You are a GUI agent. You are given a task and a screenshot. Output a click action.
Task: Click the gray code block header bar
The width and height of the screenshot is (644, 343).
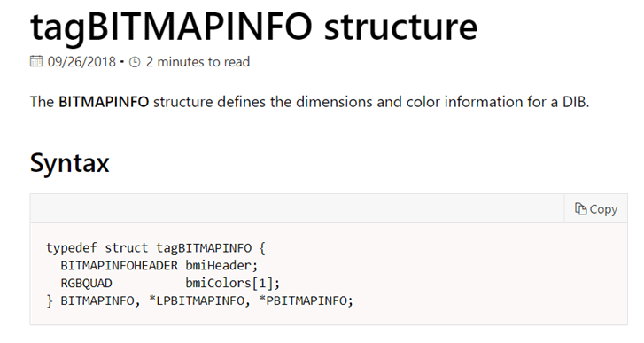(297, 208)
